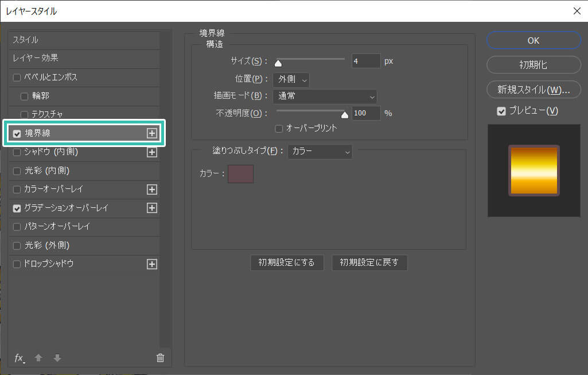This screenshot has width=588, height=375.
Task: Open the パターンオーバーレイ settings
Action: click(57, 227)
